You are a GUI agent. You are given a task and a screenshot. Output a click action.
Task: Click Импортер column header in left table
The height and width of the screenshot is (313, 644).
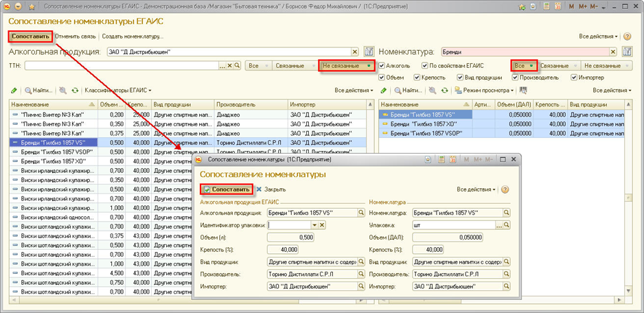(x=327, y=104)
